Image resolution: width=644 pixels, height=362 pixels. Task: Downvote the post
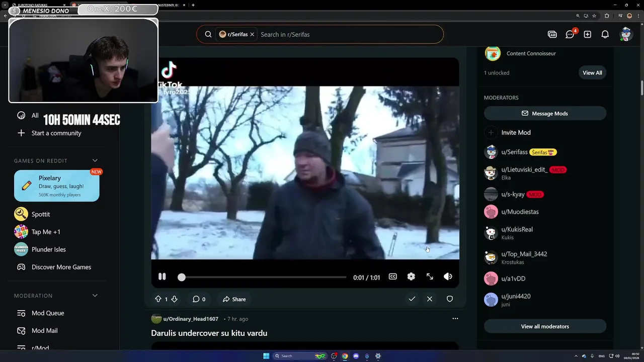174,299
